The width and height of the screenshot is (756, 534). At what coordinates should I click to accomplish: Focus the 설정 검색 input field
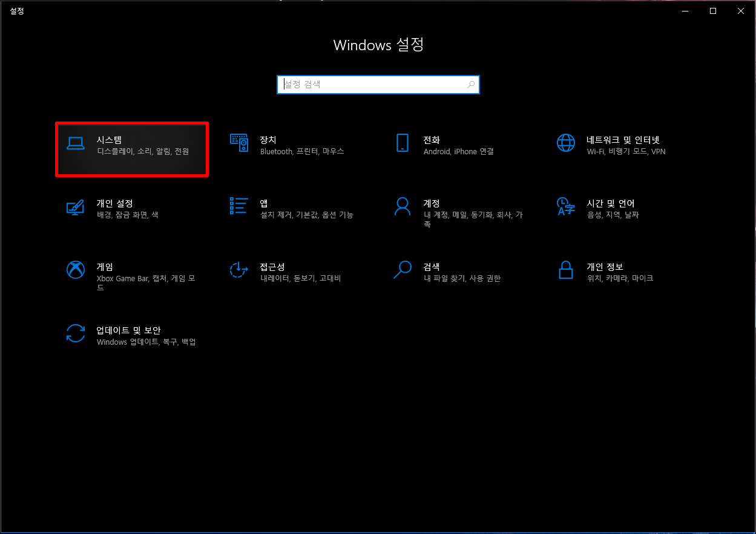tap(378, 85)
